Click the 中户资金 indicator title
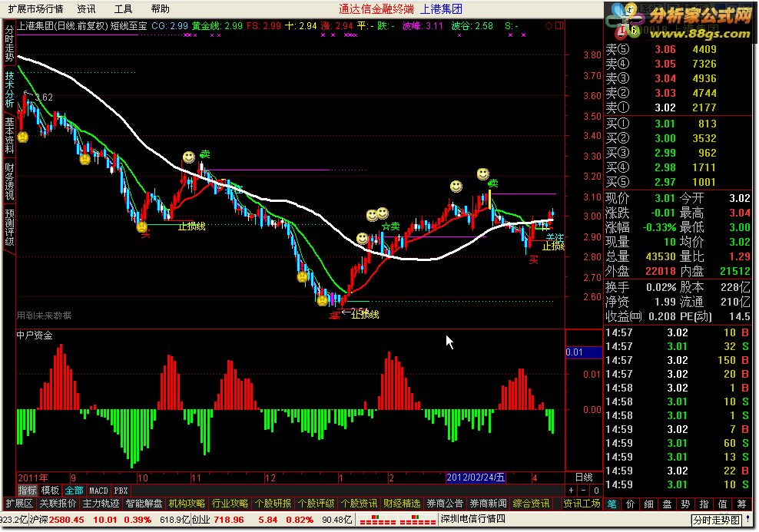 [35, 335]
